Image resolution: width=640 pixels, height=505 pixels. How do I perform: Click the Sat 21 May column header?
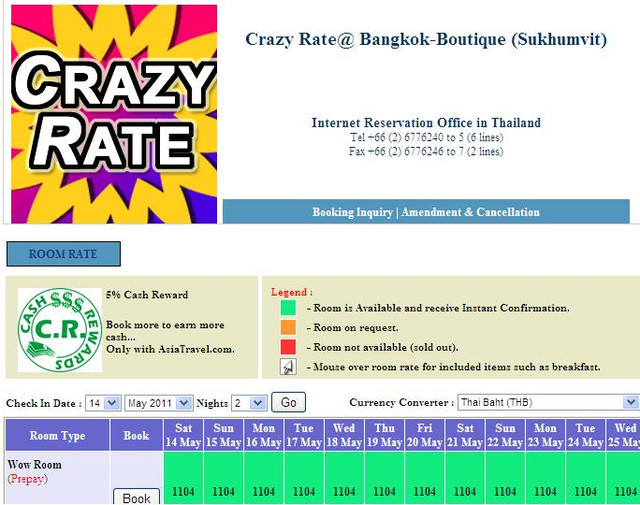[x=465, y=435]
